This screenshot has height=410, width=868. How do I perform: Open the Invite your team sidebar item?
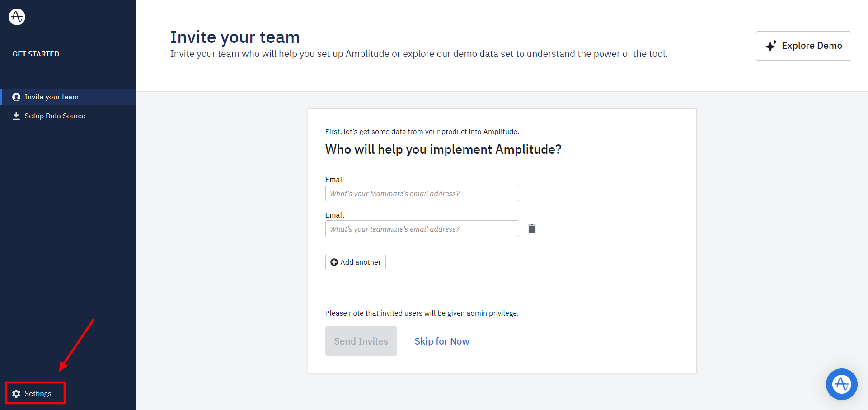coord(68,97)
